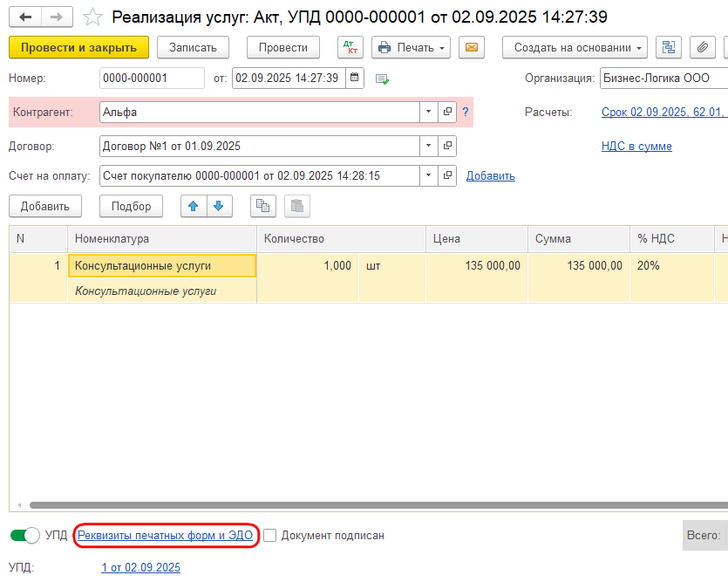Screen dimensions: 728x582
Task: Click the % НДС cell showing 20%
Action: coord(672,265)
